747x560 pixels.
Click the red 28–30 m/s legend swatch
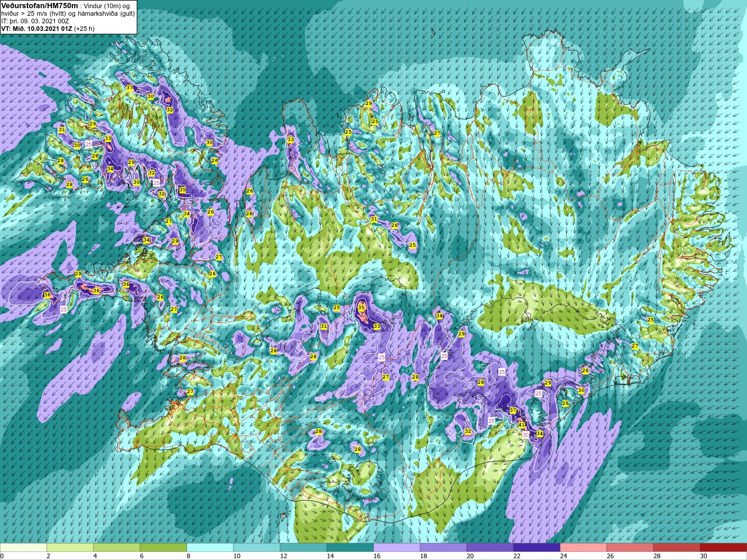point(677,548)
